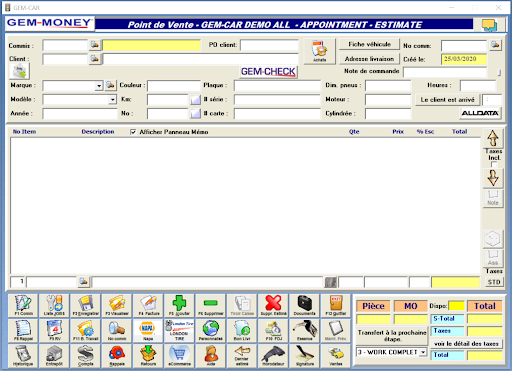Click the Pièce total label
Viewport: 512px width, 371px height.
pyautogui.click(x=373, y=306)
